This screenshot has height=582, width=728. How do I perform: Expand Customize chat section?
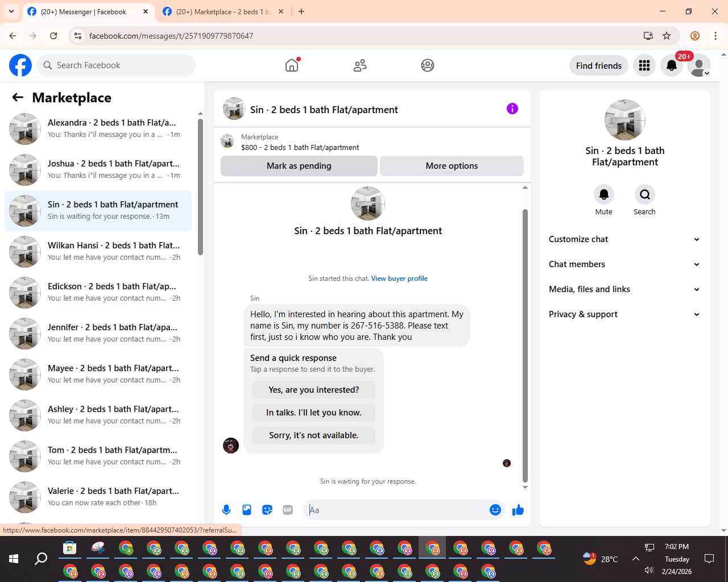[x=624, y=239]
